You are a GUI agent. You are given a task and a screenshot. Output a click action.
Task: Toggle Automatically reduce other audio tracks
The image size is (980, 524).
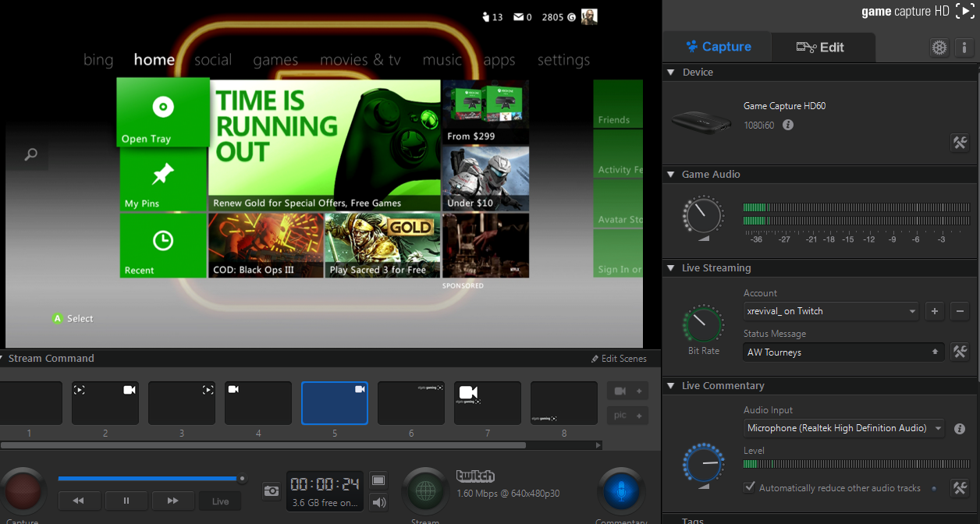tap(750, 487)
